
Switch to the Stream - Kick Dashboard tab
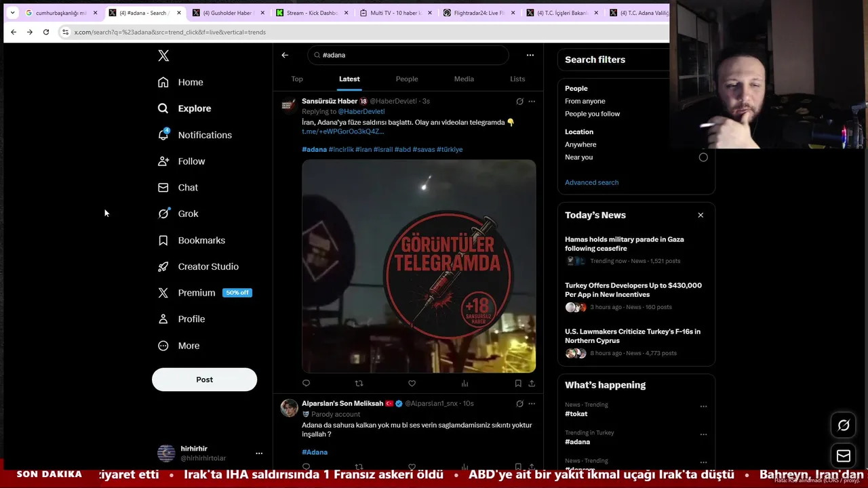tap(312, 13)
